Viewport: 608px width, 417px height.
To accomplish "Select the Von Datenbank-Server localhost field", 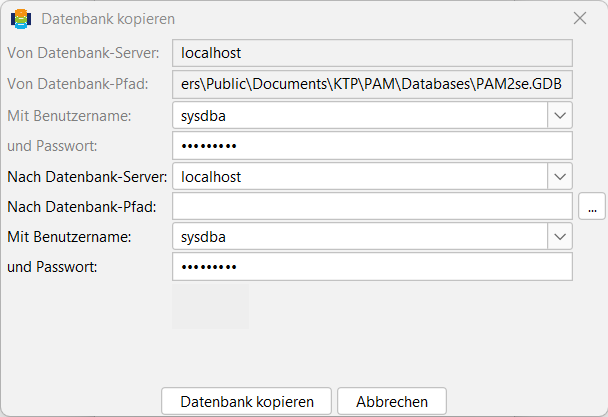I will click(372, 53).
